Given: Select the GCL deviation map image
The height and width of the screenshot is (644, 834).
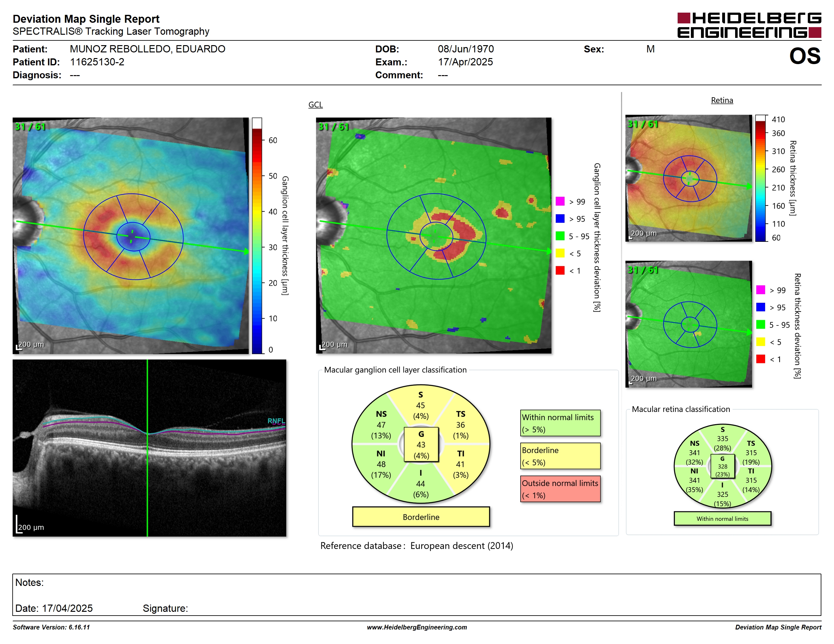Looking at the screenshot, I should tap(433, 236).
